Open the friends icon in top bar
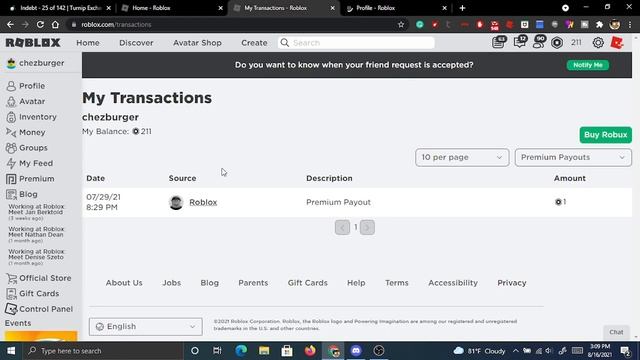640x360 pixels. (539, 42)
